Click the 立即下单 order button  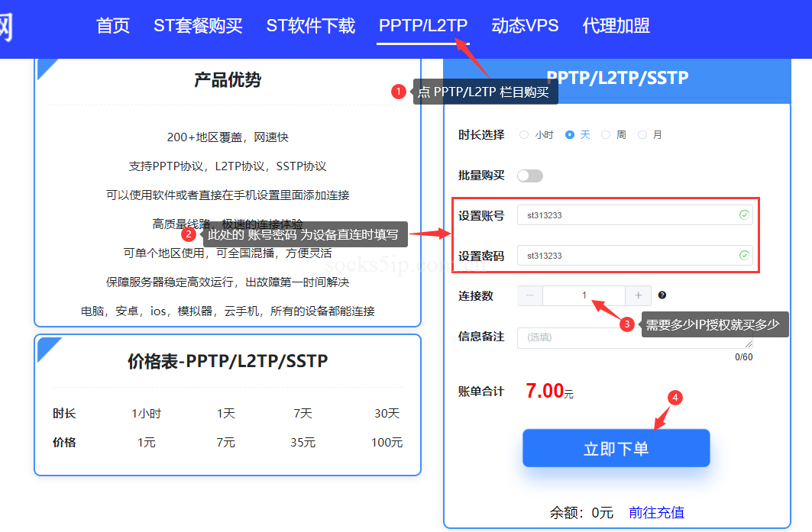[616, 448]
